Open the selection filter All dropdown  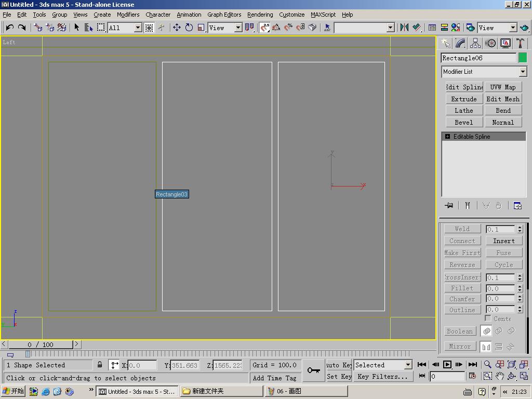point(138,28)
